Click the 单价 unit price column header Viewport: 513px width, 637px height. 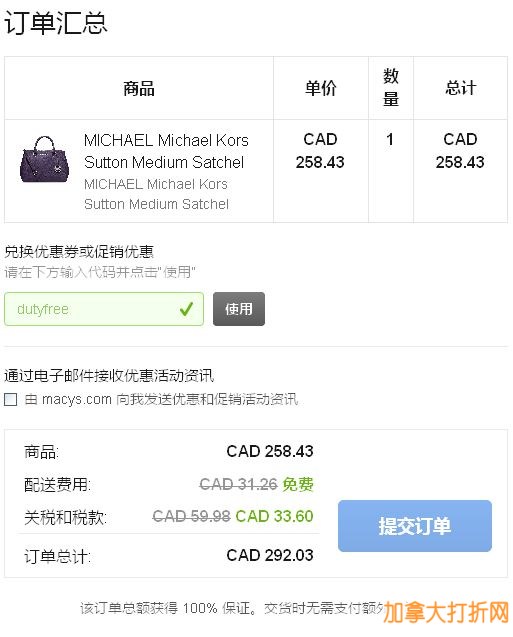click(x=321, y=88)
